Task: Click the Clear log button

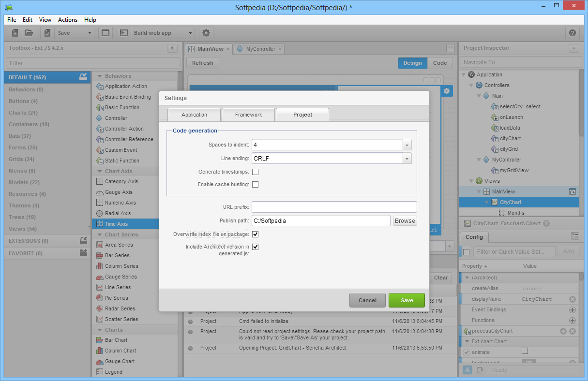Action: (441, 278)
